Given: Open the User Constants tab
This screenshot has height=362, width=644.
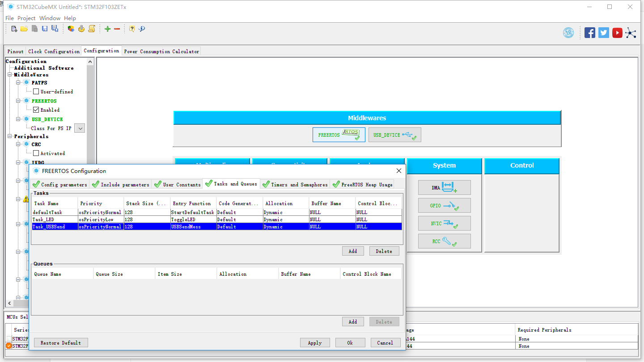Looking at the screenshot, I should (x=177, y=184).
